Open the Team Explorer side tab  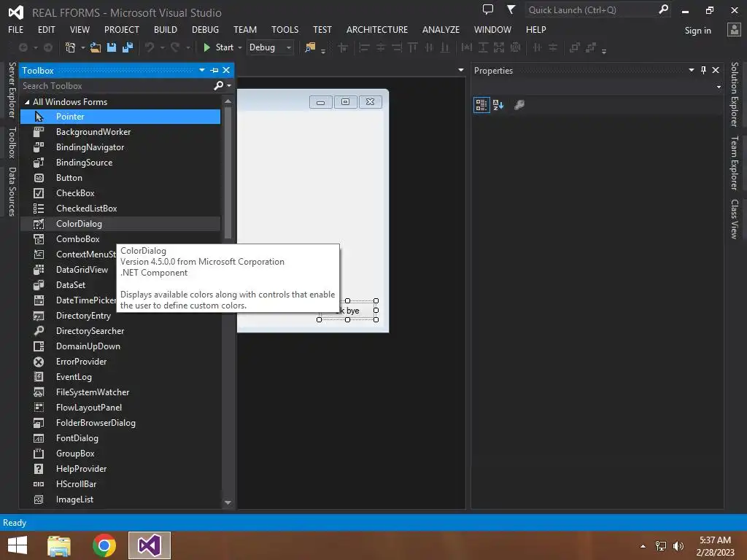coord(735,163)
